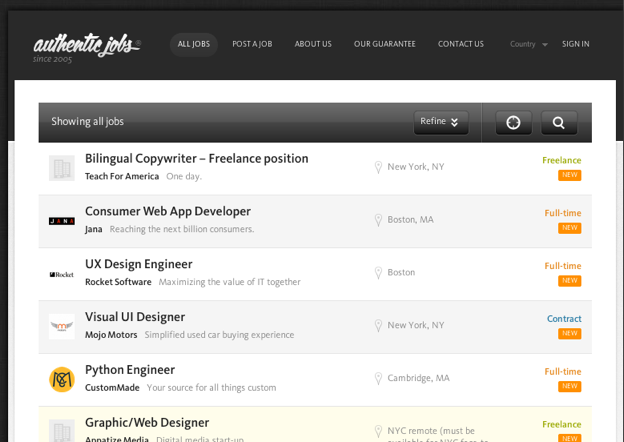Click the search magnifier icon button
This screenshot has height=442, width=624.
coord(558,123)
